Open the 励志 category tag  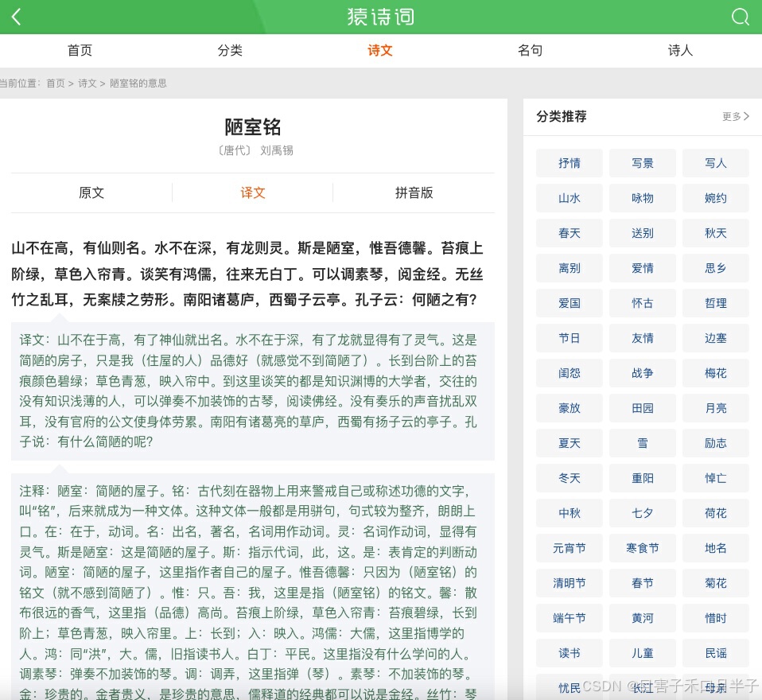[716, 443]
